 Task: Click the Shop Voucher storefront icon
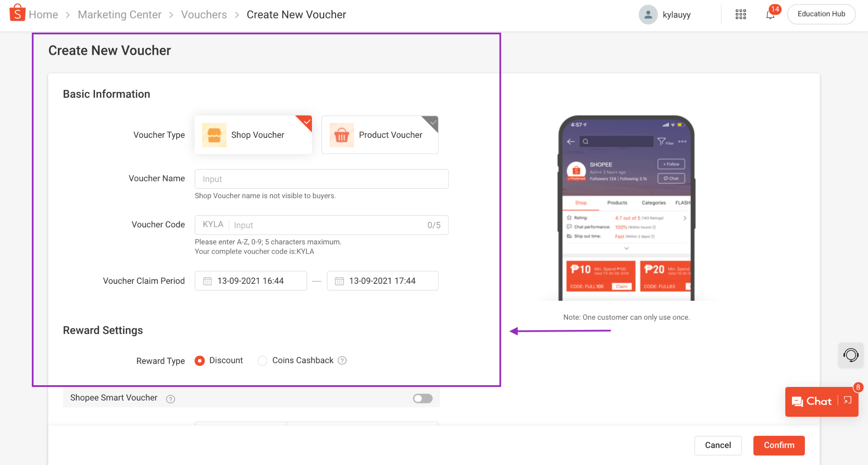[214, 135]
